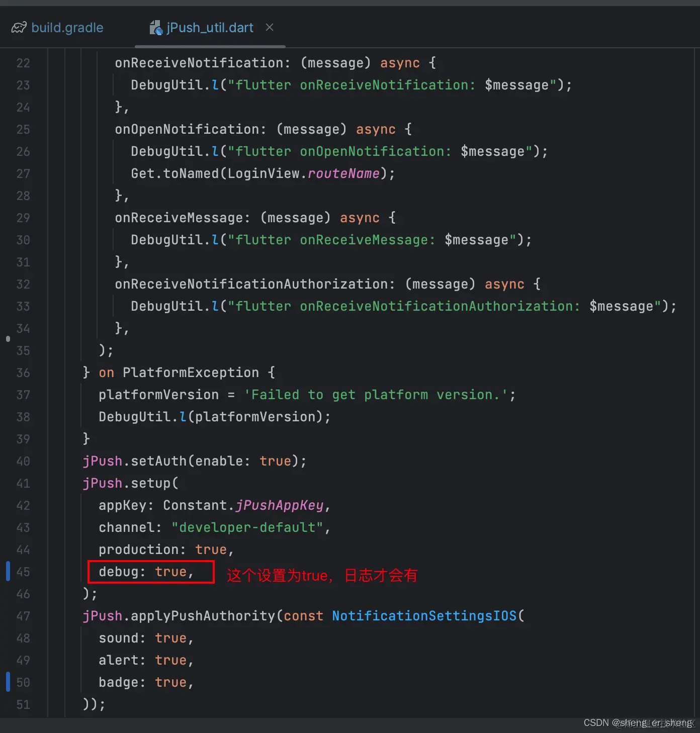Click line number 35 in the gutter
The width and height of the screenshot is (700, 733).
pos(23,351)
